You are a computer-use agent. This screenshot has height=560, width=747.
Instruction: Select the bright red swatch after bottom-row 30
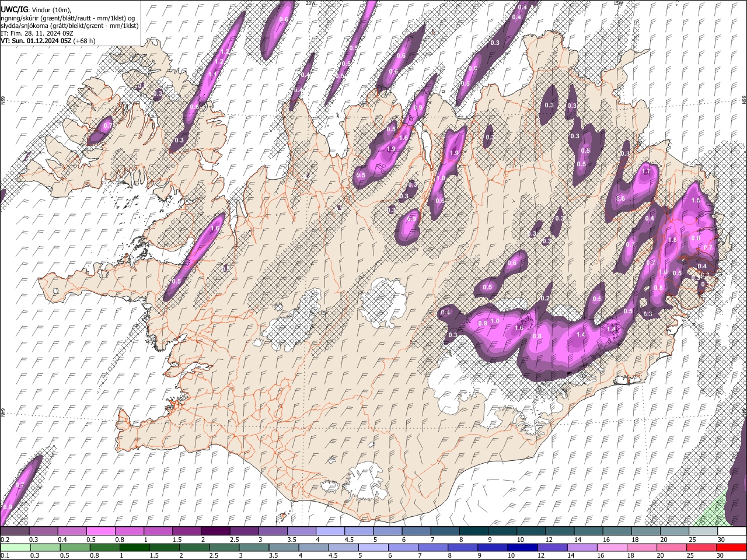click(x=731, y=547)
